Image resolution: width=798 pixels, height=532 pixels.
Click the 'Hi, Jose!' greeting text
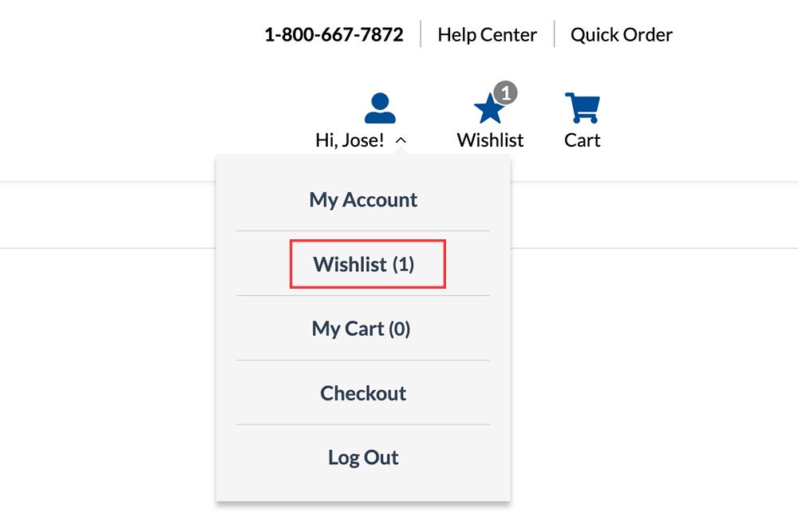[x=350, y=140]
